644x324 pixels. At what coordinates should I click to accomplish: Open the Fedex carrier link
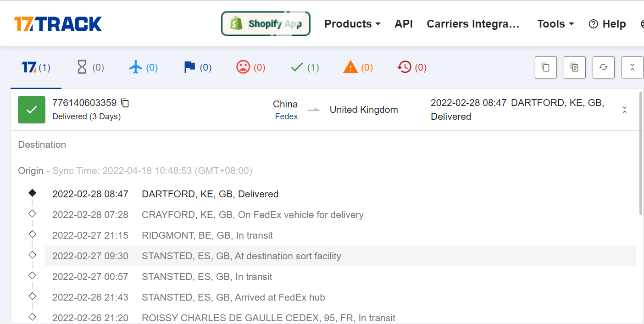[x=286, y=117]
